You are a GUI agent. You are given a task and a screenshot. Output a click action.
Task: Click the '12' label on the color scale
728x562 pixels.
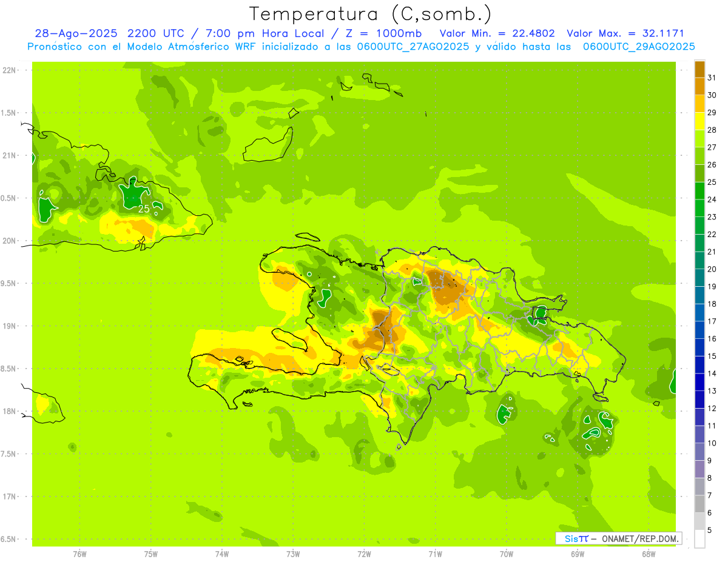click(x=712, y=408)
